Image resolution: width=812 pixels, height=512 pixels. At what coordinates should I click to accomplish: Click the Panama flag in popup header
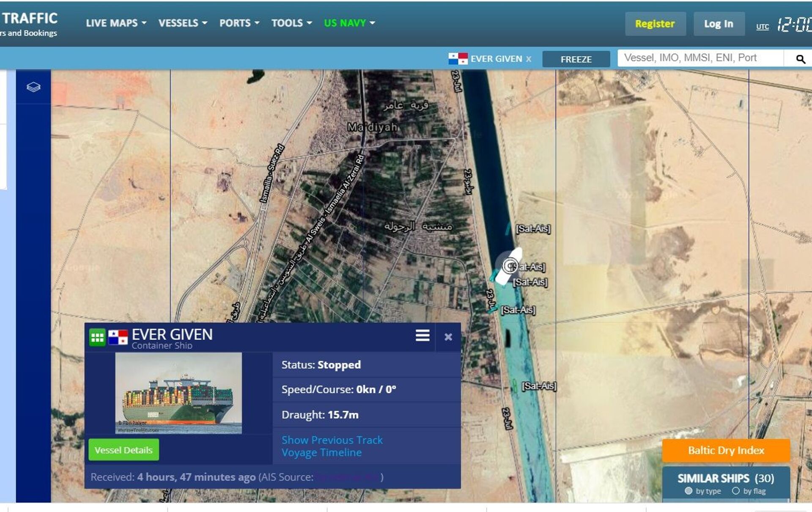(118, 337)
